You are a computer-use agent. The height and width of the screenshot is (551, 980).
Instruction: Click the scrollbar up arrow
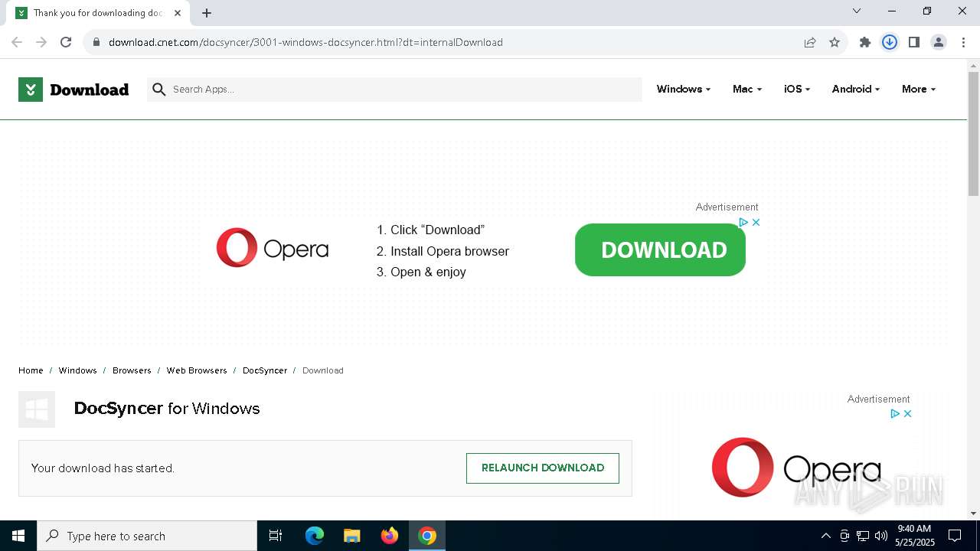click(973, 65)
